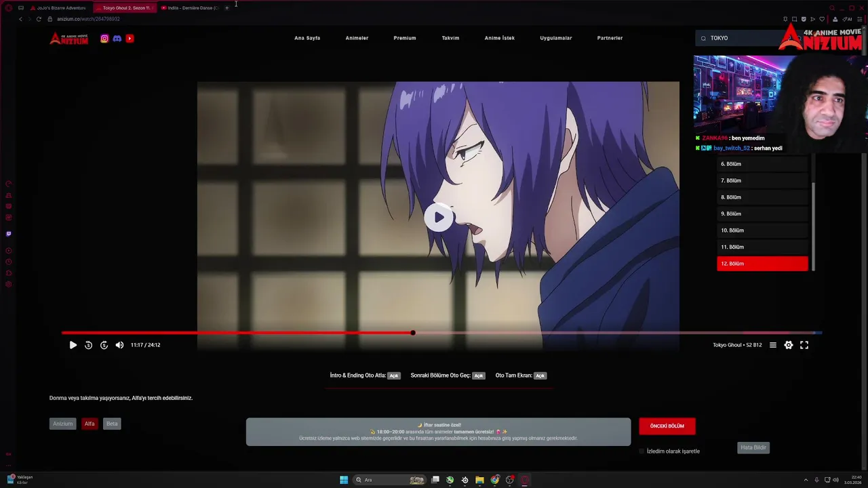Viewport: 868px width, 488px height.
Task: Open Anizium YouTube channel icon
Action: (x=130, y=39)
